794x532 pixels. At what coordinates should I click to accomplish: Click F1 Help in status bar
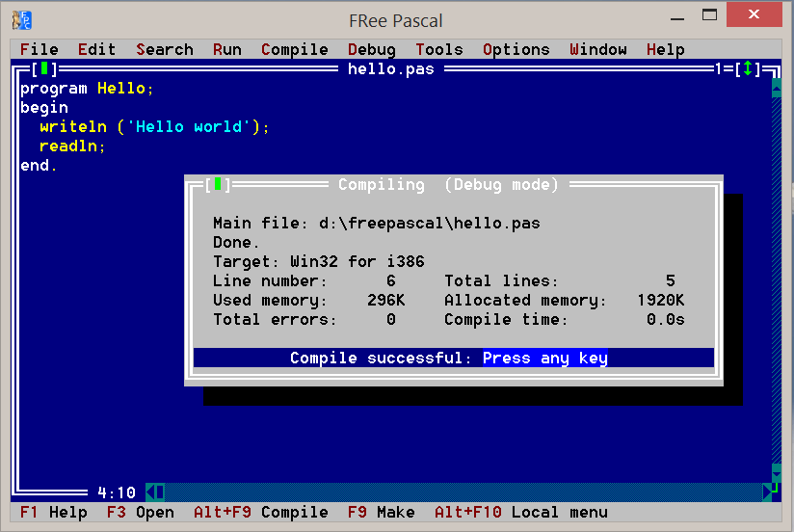tap(54, 512)
